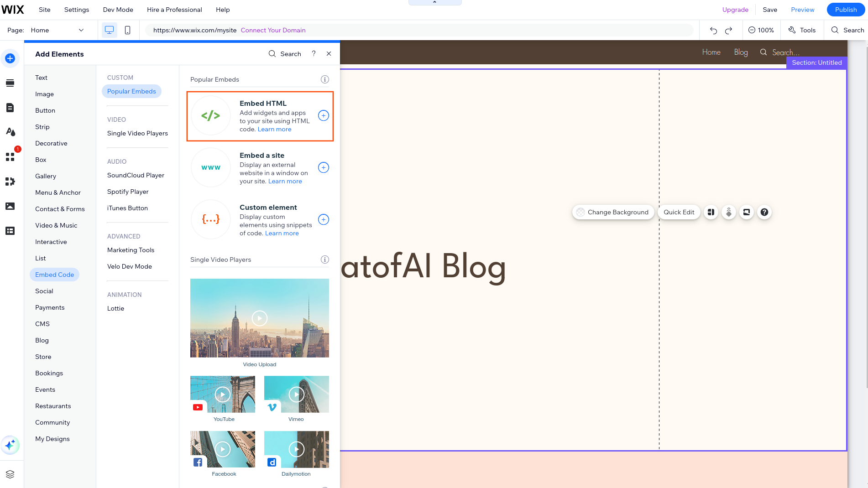Open Hire a Professional menu
The image size is (868, 488).
174,10
